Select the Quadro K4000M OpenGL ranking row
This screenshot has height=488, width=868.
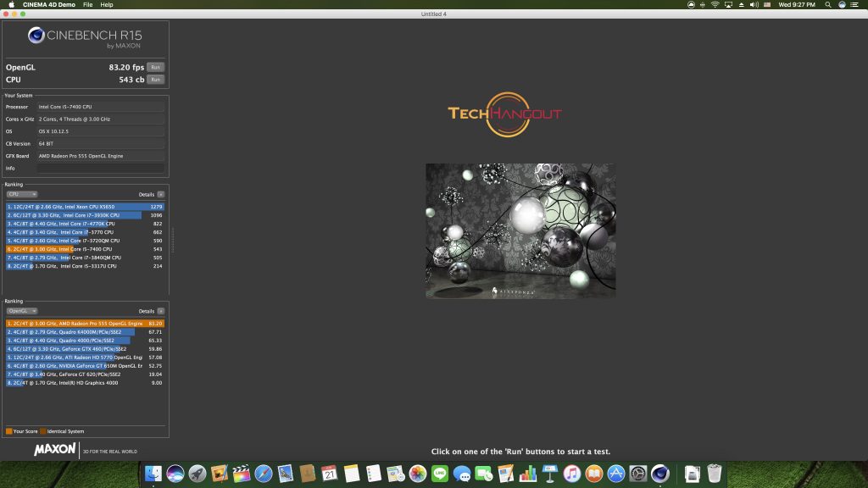(x=85, y=332)
